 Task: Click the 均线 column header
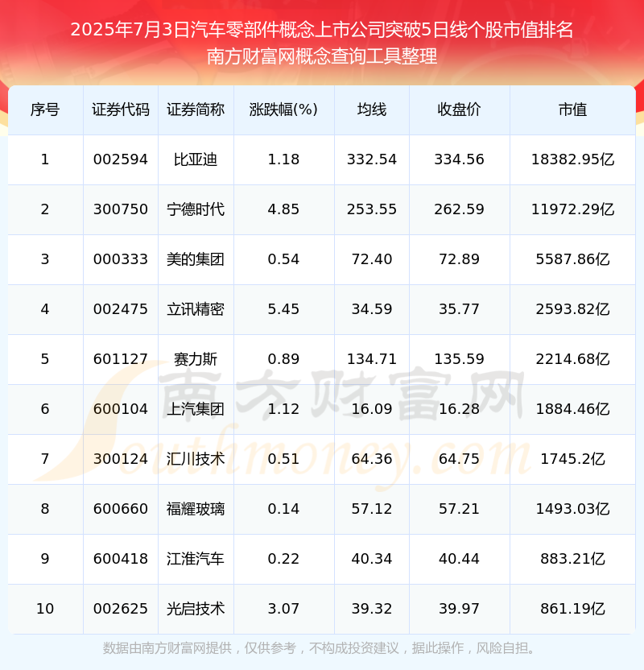tap(372, 110)
